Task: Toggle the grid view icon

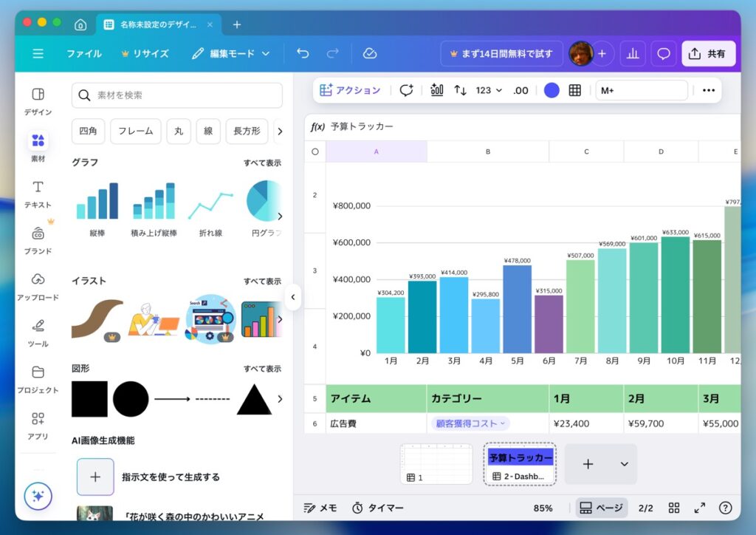Action: [673, 508]
